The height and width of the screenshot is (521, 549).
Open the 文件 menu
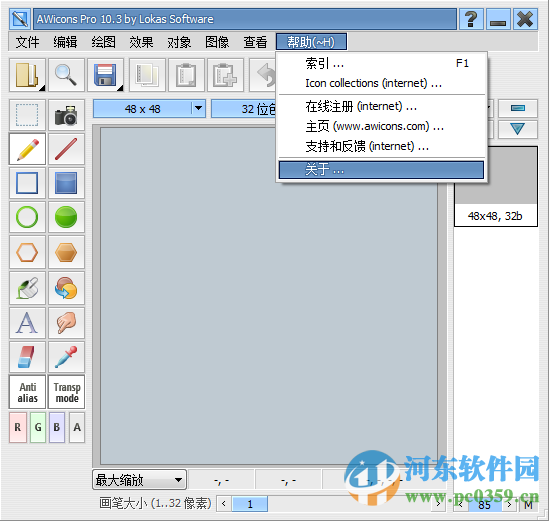coord(27,42)
